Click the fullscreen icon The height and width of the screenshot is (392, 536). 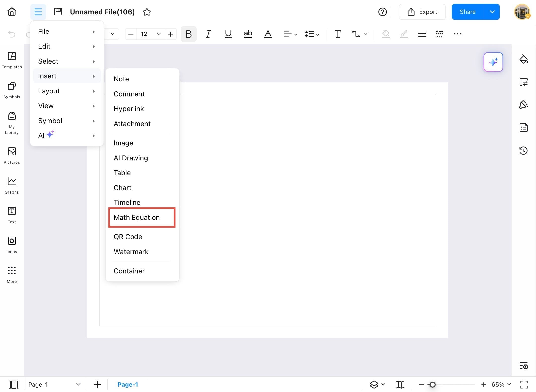(x=524, y=384)
